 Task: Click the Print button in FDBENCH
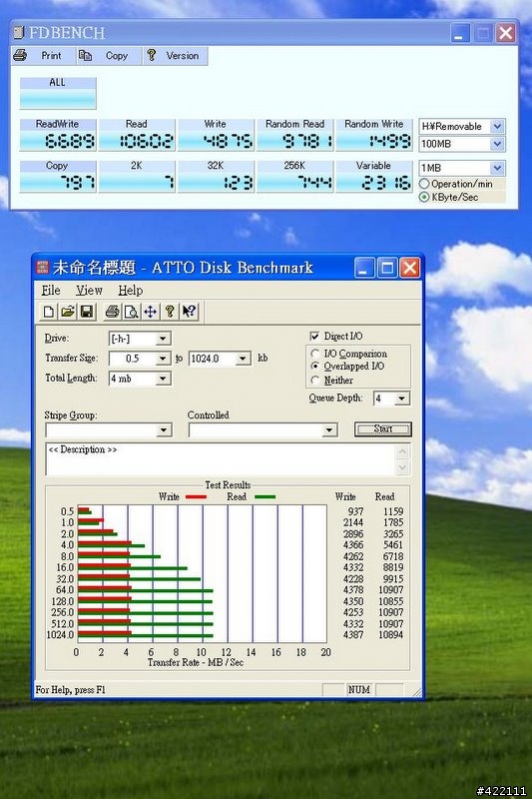(44, 56)
